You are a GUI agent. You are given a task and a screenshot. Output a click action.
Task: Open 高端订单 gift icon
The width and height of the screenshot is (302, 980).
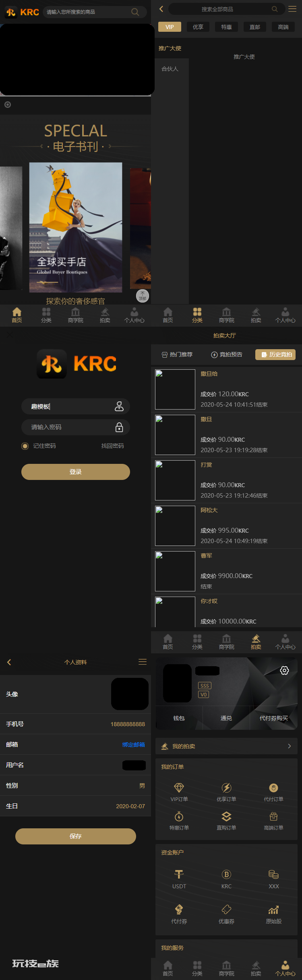pos(273,816)
